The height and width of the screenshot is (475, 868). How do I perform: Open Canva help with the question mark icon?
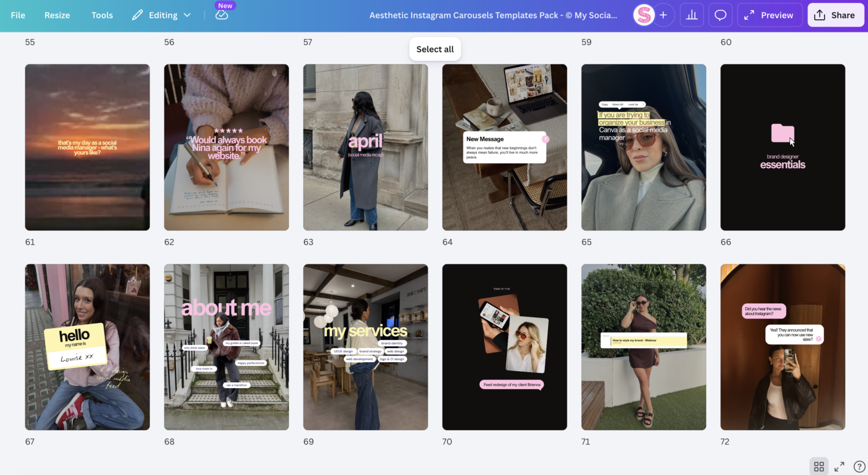pos(858,467)
